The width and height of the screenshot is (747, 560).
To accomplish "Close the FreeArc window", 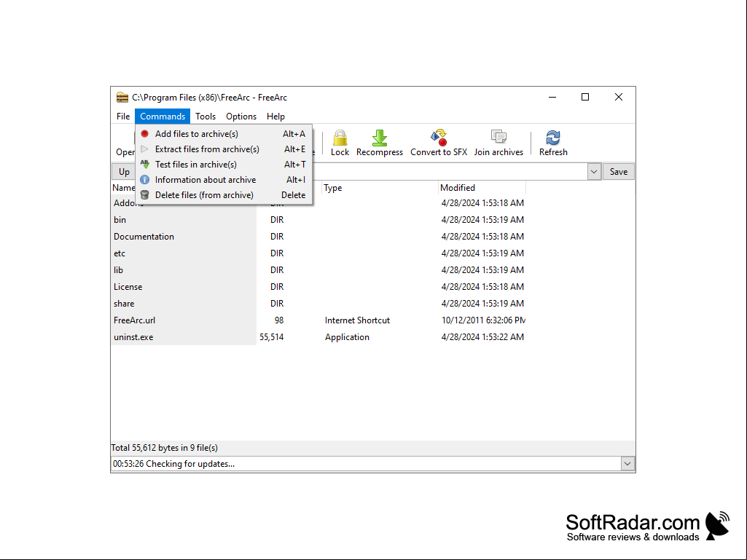I will [x=619, y=97].
